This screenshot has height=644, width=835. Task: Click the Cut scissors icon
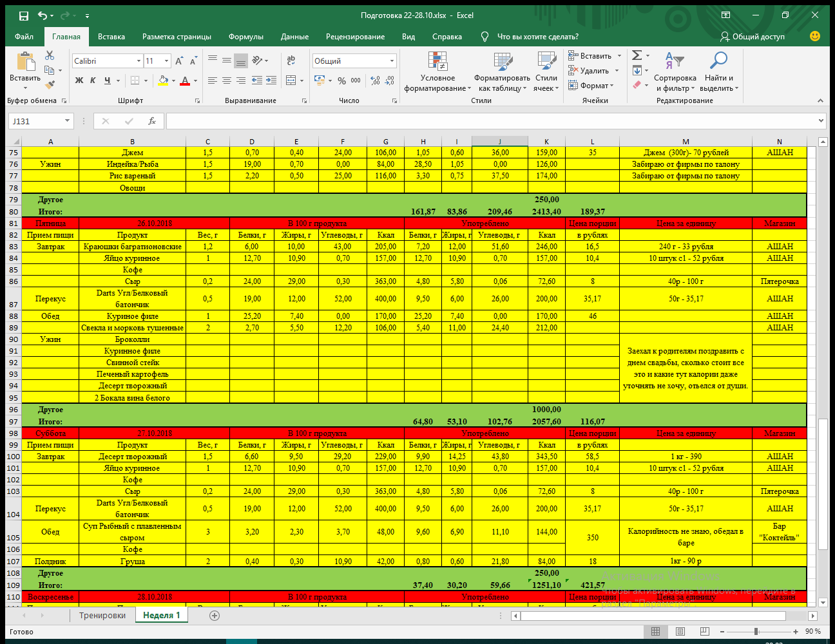(50, 56)
